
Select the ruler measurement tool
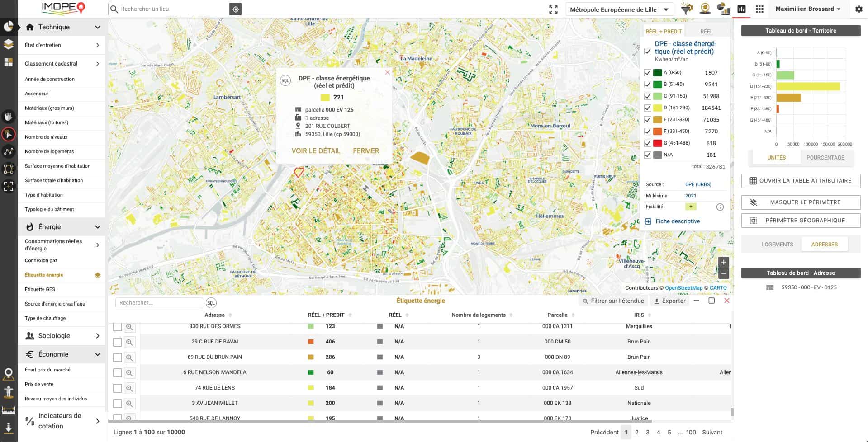tap(9, 410)
